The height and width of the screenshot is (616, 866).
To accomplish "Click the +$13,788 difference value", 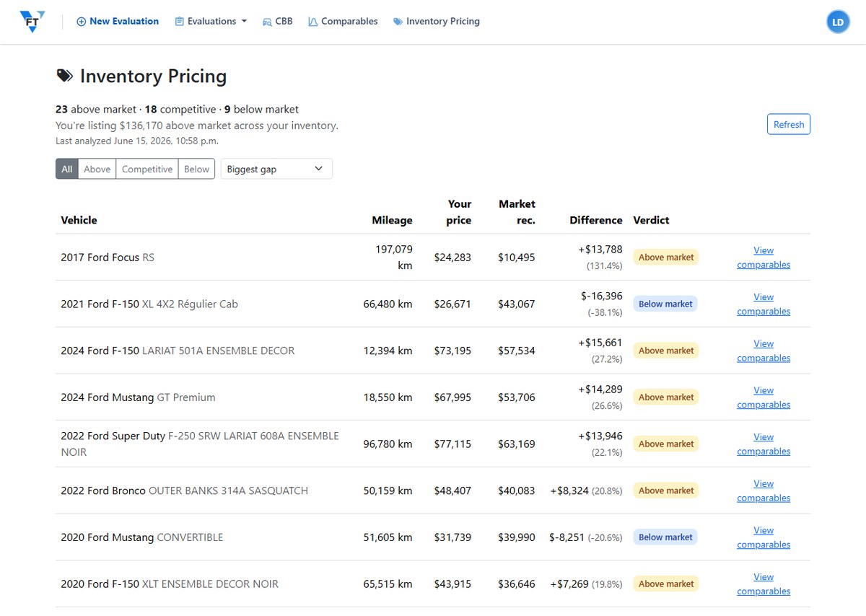I will pos(600,250).
